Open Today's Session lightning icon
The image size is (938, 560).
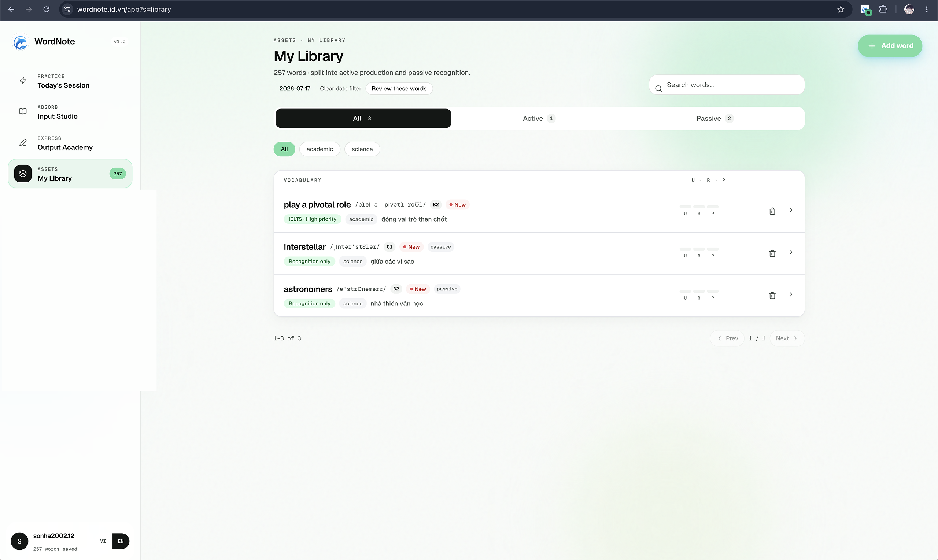point(23,81)
